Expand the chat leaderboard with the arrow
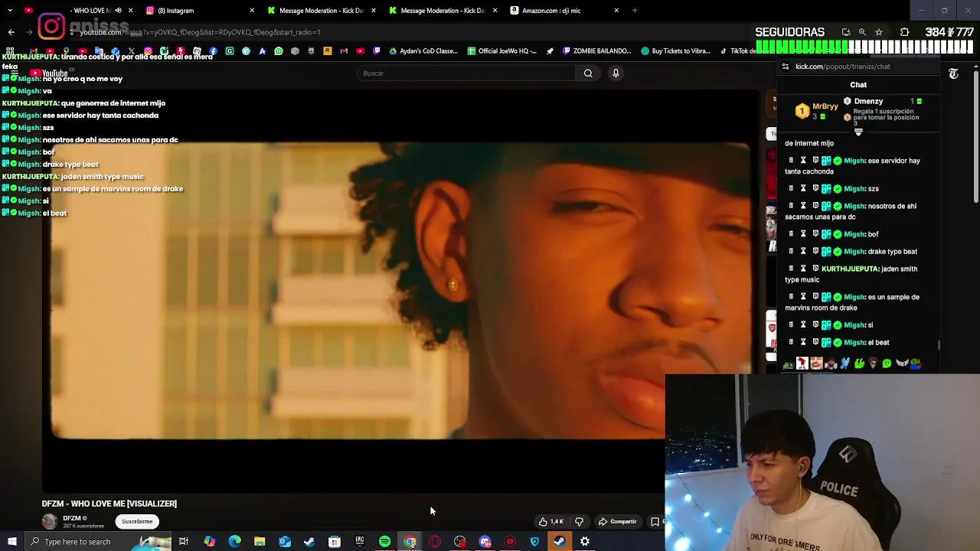The height and width of the screenshot is (551, 980). coord(858,132)
